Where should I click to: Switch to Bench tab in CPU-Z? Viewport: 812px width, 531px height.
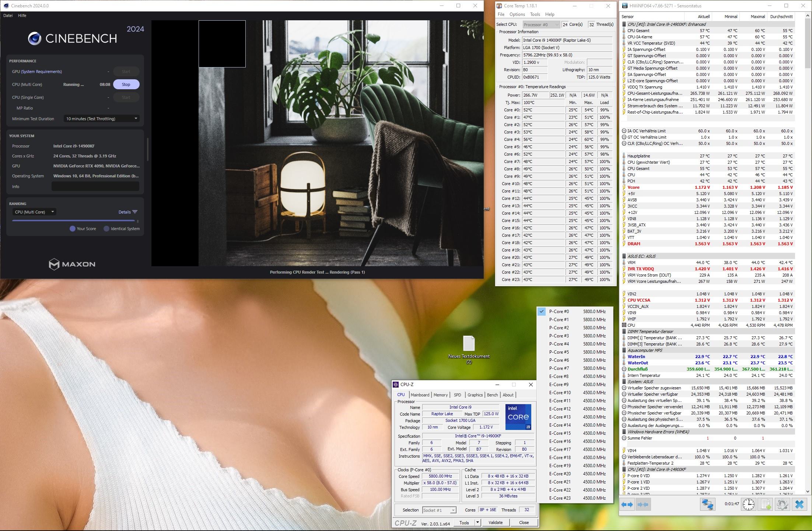[492, 395]
